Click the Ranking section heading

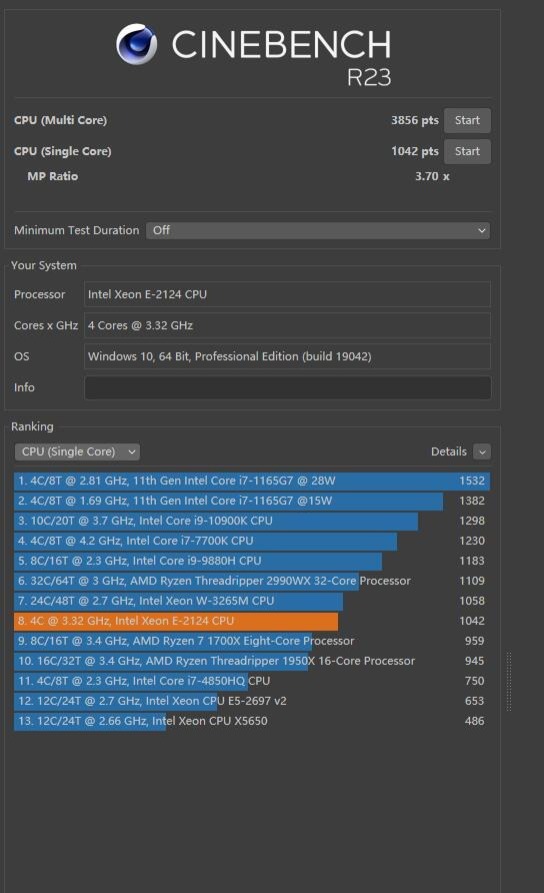pos(32,426)
